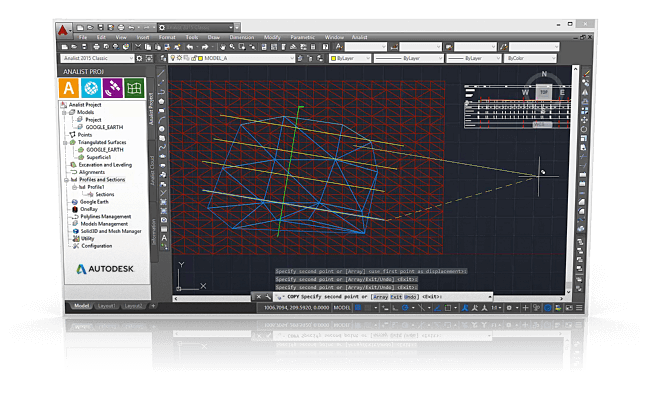Click Cut (scissors) in Standard toolbar
This screenshot has width=650, height=400.
click(x=138, y=47)
